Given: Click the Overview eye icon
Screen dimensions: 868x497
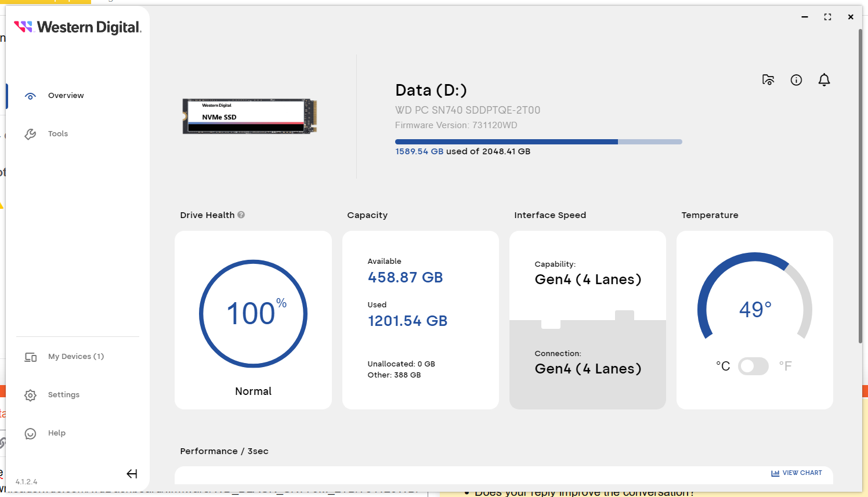Looking at the screenshot, I should coord(31,96).
